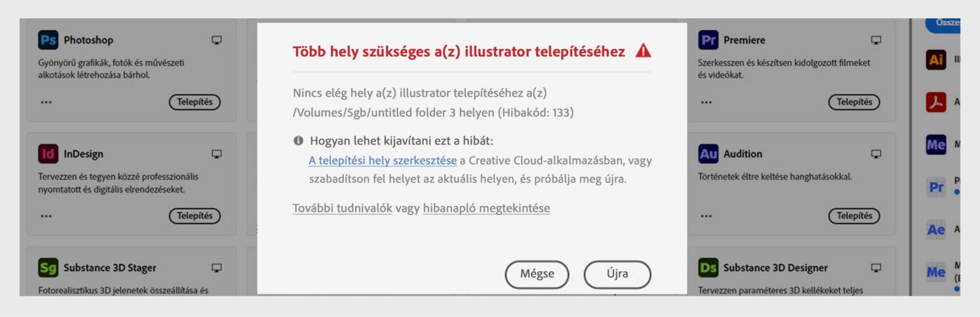Screen dimensions: 980x317
Task: Click the lower Media Encoder icon in sidebar
Action: tap(936, 272)
